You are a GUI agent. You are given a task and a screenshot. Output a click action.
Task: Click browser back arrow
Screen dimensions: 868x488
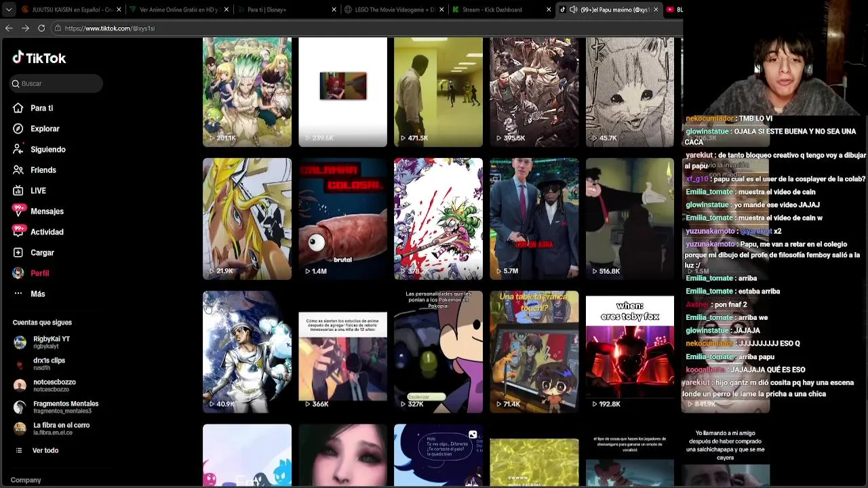click(x=9, y=28)
